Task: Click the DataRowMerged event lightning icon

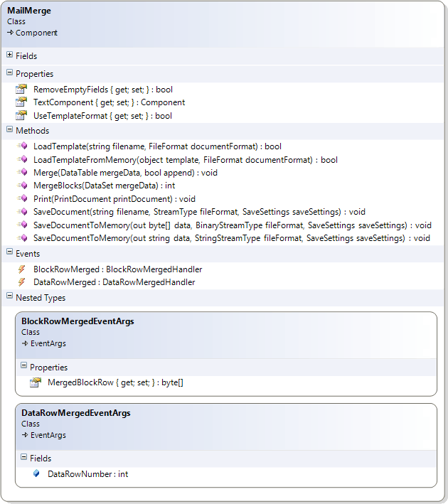Action: click(x=21, y=282)
